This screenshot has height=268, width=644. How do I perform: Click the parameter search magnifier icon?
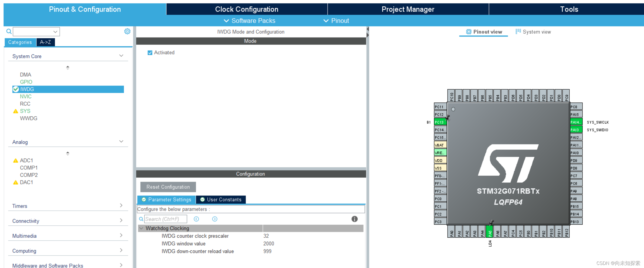tap(141, 219)
